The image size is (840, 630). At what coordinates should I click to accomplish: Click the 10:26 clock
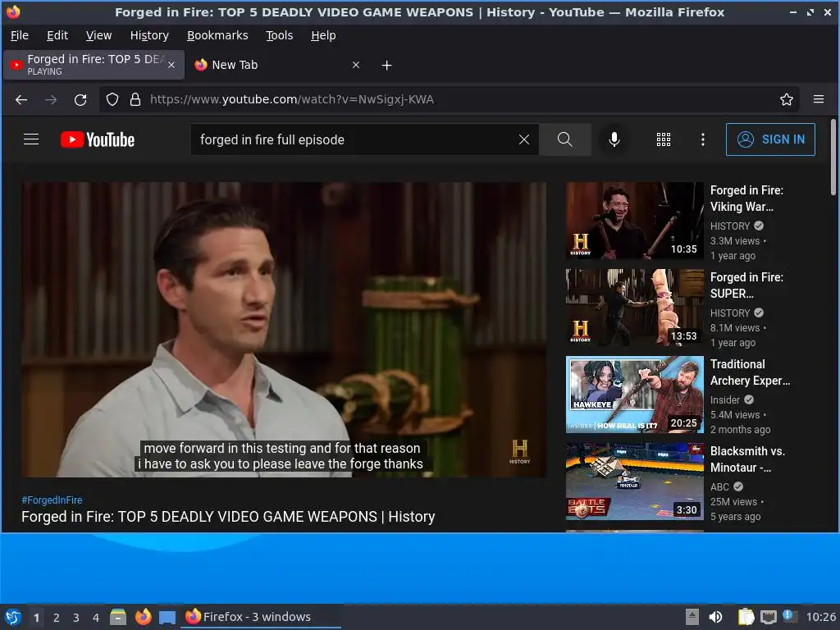[820, 617]
